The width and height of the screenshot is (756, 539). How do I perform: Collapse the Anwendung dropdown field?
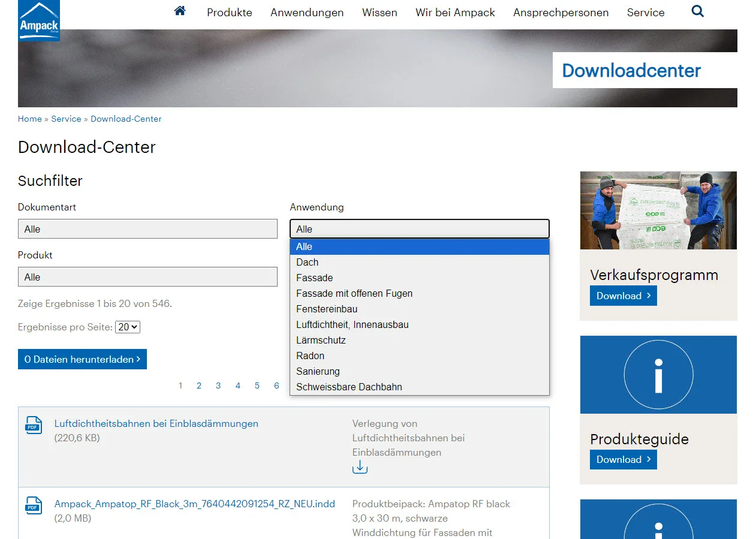(420, 229)
